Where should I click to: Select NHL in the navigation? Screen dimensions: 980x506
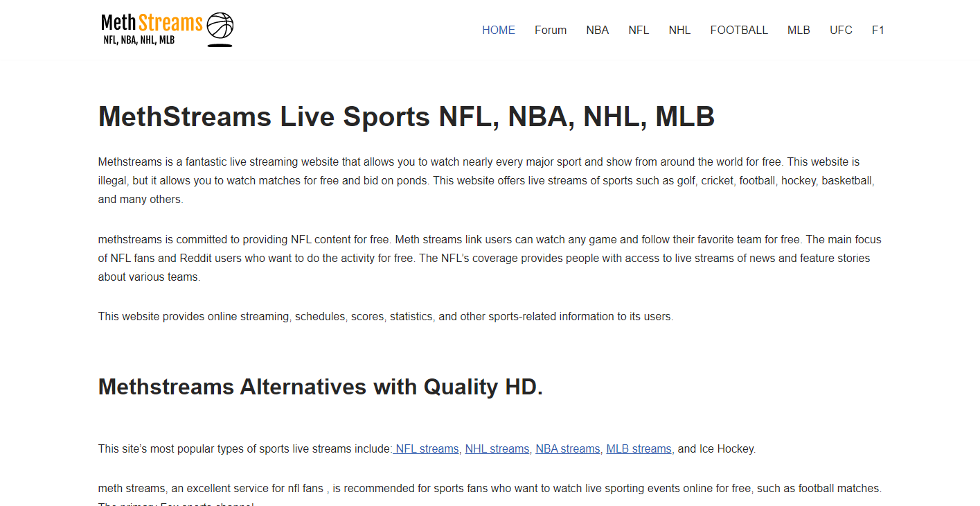pyautogui.click(x=679, y=30)
